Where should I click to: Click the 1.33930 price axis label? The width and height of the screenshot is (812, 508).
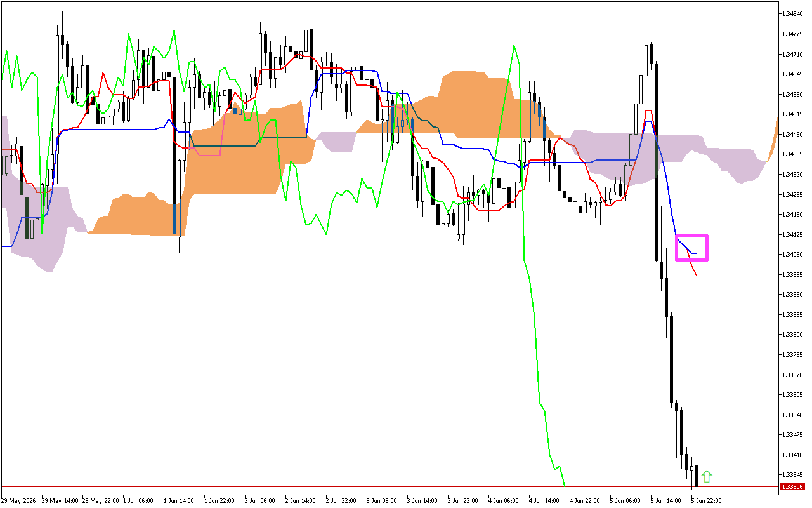[793, 295]
